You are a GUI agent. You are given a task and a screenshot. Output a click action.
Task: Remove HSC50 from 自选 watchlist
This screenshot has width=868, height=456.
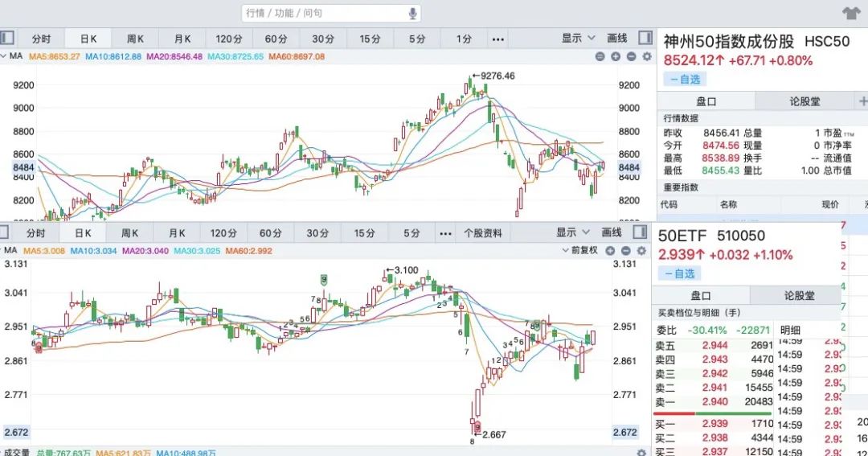[685, 80]
